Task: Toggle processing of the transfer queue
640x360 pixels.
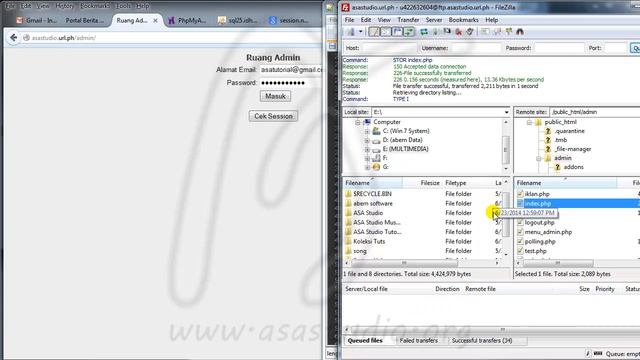Action: [x=436, y=32]
